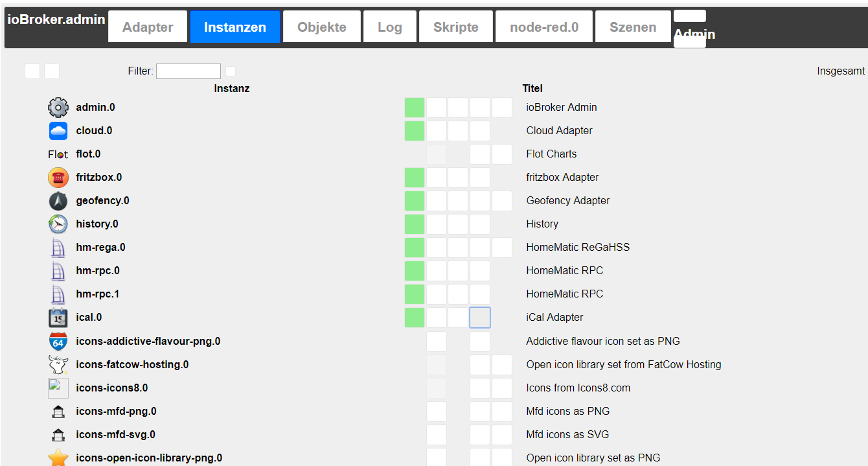Click the hm-rega.0 HomeMatic icon

(58, 248)
